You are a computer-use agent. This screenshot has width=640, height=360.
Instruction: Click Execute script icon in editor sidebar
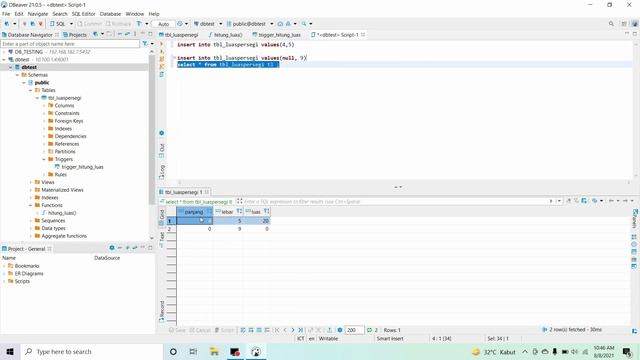click(162, 59)
